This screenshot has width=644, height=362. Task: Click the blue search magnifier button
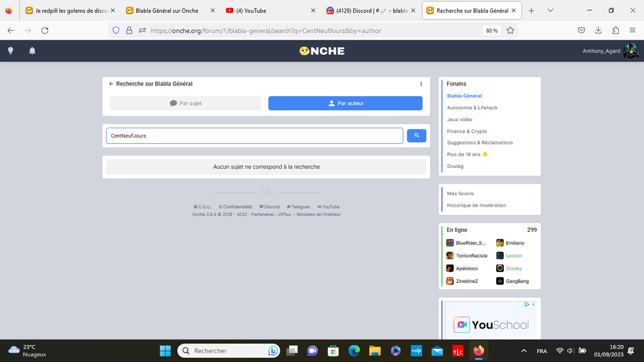(x=416, y=135)
